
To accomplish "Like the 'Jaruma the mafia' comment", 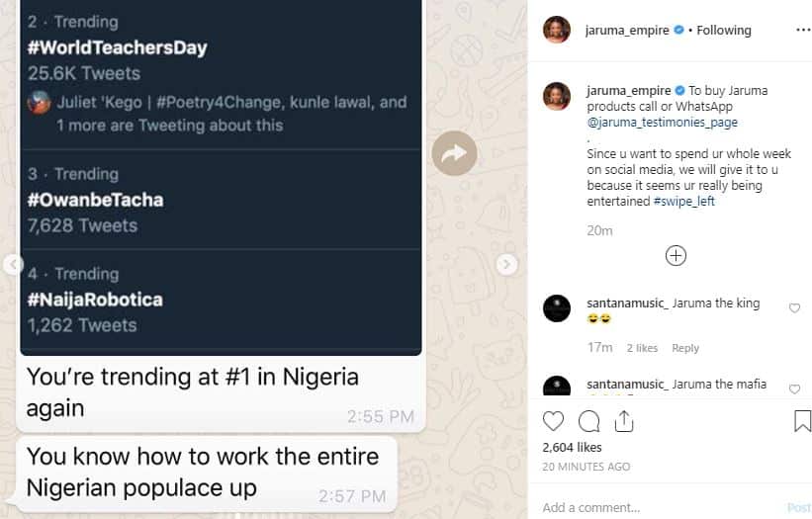I will pyautogui.click(x=794, y=389).
